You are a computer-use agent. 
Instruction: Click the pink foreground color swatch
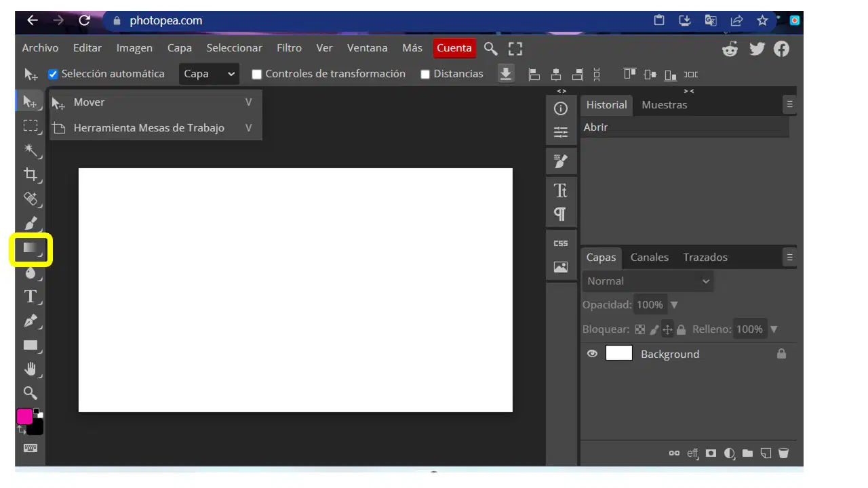[x=25, y=416]
